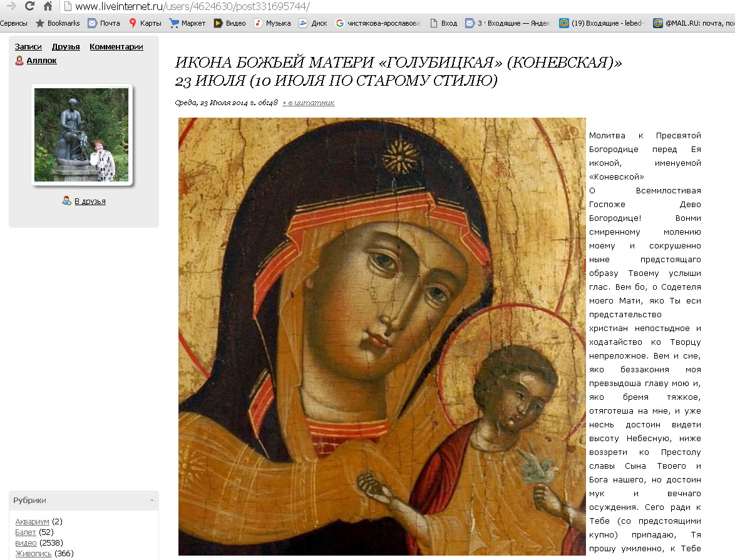Open the Сервисы bookmarks item
735x560 pixels.
pyautogui.click(x=14, y=23)
